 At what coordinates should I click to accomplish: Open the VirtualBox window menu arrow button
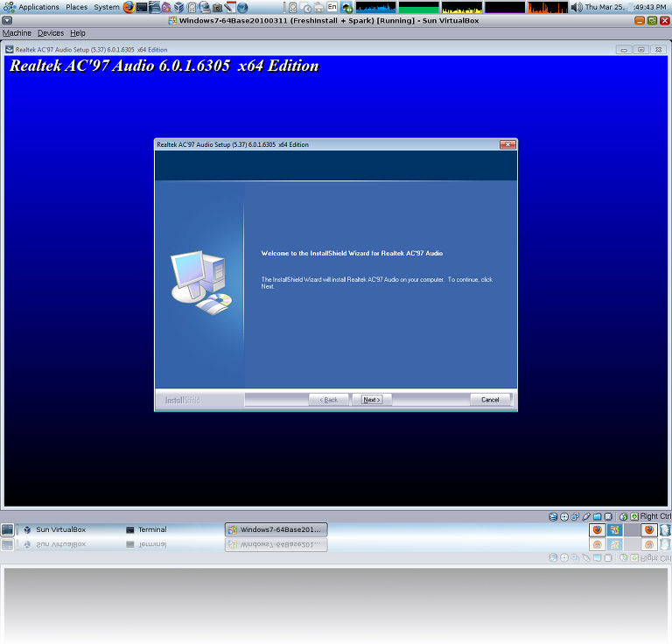[7, 21]
